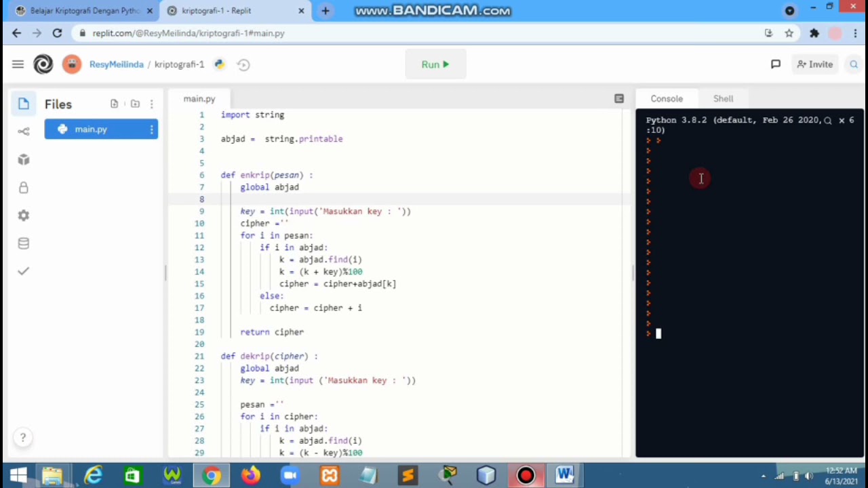
Task: Open Sublime Text from taskbar
Action: coord(408,476)
